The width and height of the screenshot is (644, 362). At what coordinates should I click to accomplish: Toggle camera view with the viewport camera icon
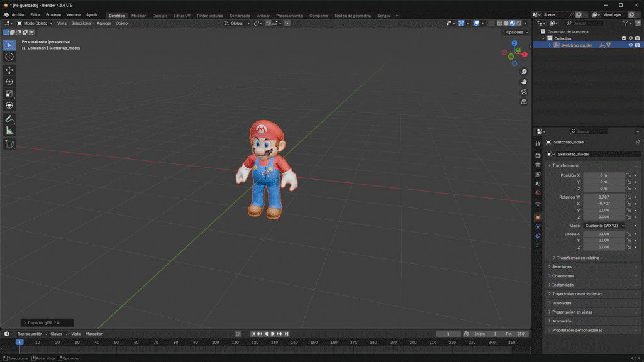coord(524,92)
